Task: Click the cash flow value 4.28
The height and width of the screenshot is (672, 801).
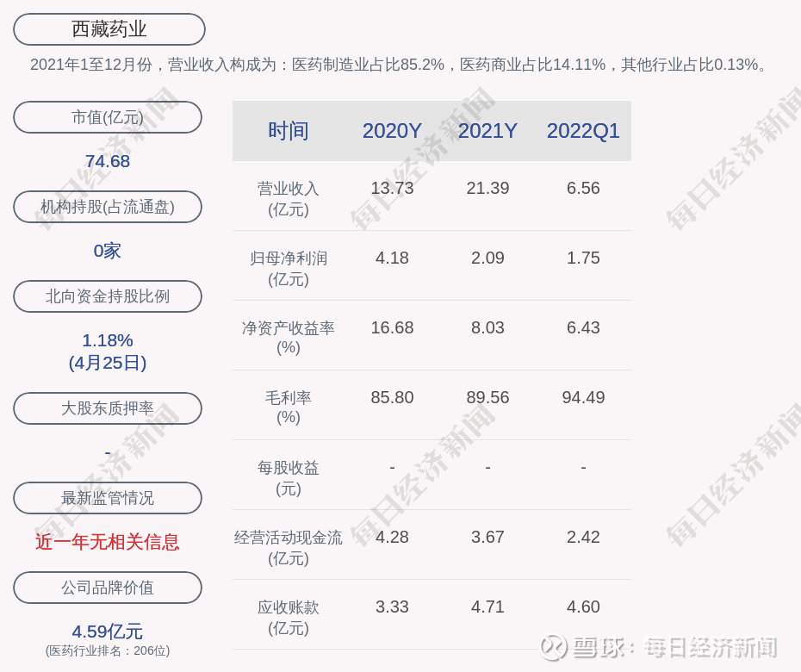Action: tap(392, 537)
